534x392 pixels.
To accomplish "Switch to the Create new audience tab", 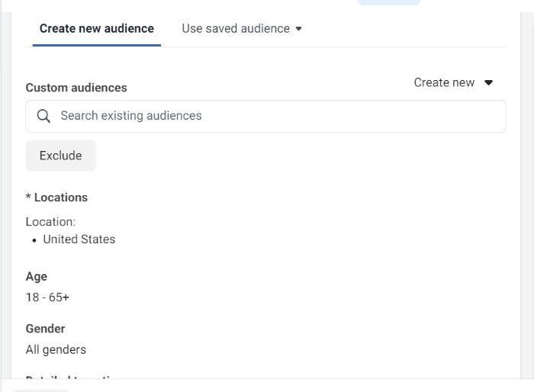I will [97, 29].
